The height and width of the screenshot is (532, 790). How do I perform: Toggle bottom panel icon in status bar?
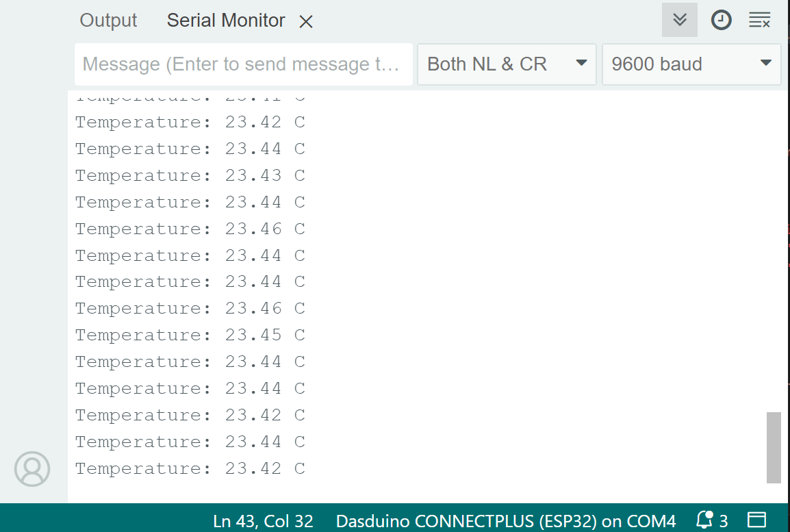click(x=756, y=520)
